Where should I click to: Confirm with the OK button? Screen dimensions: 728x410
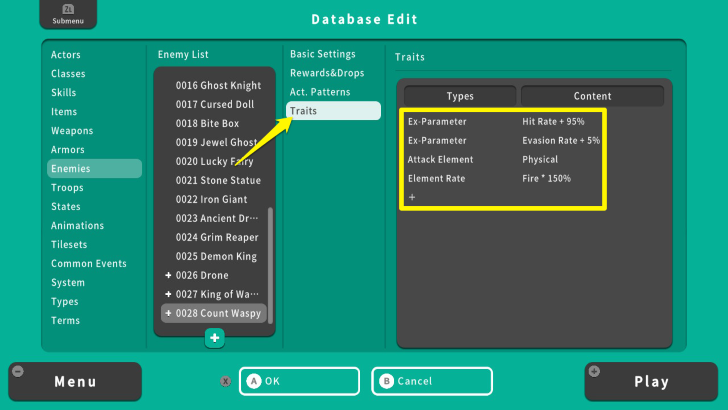point(299,381)
